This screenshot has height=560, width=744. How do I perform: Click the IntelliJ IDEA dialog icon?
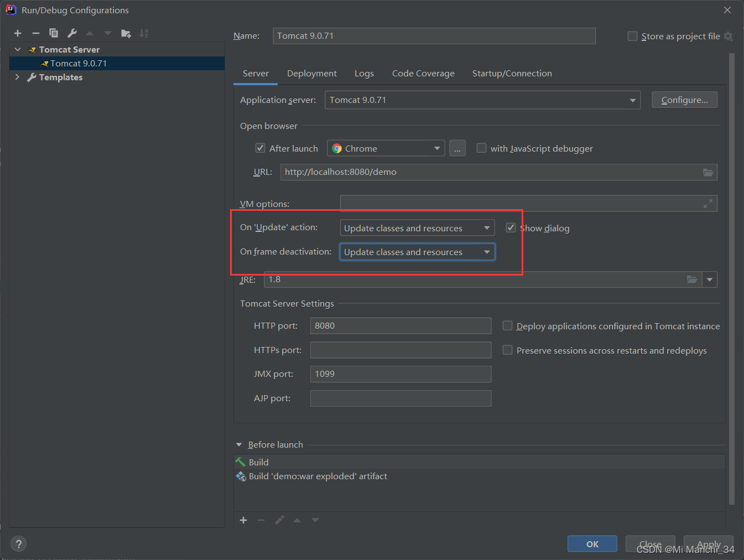11,10
